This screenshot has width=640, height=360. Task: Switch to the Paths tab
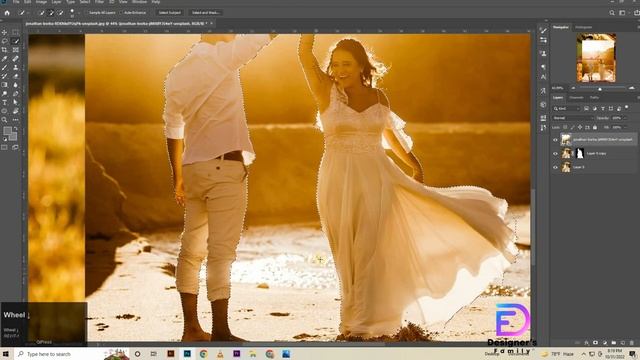pos(594,98)
